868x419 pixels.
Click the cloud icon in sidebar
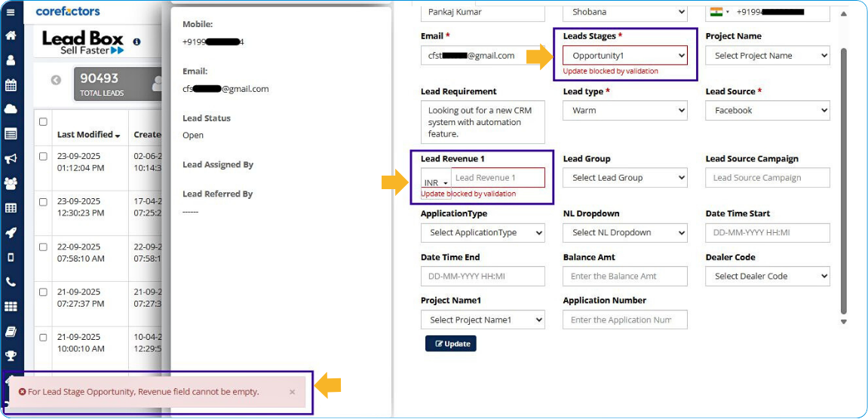tap(11, 109)
